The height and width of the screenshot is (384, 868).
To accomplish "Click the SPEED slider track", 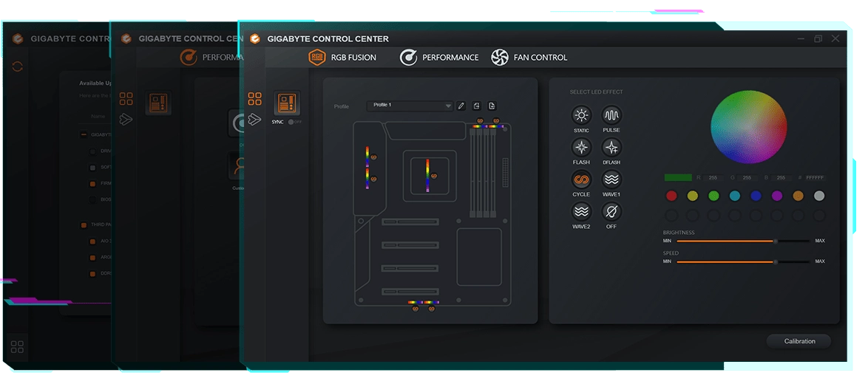I will click(x=742, y=261).
